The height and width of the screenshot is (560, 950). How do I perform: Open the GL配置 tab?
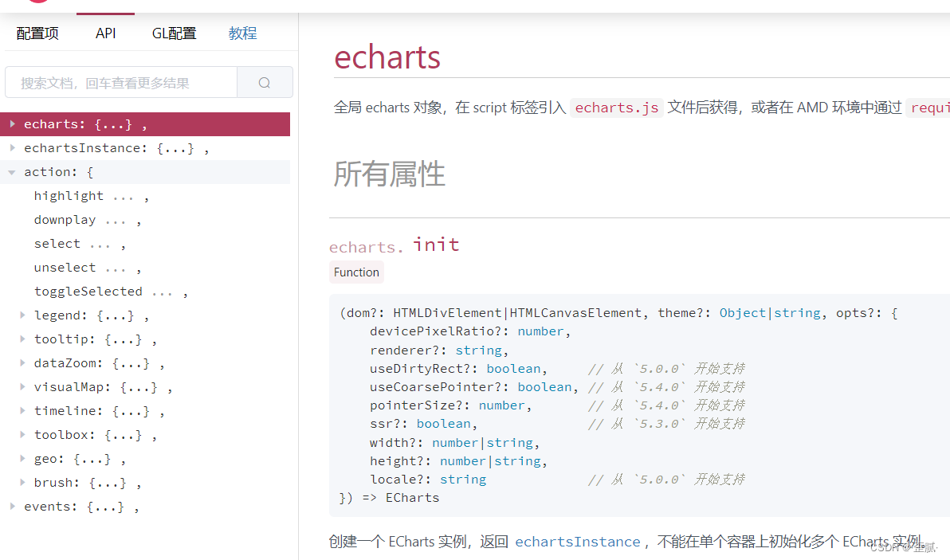pyautogui.click(x=174, y=33)
